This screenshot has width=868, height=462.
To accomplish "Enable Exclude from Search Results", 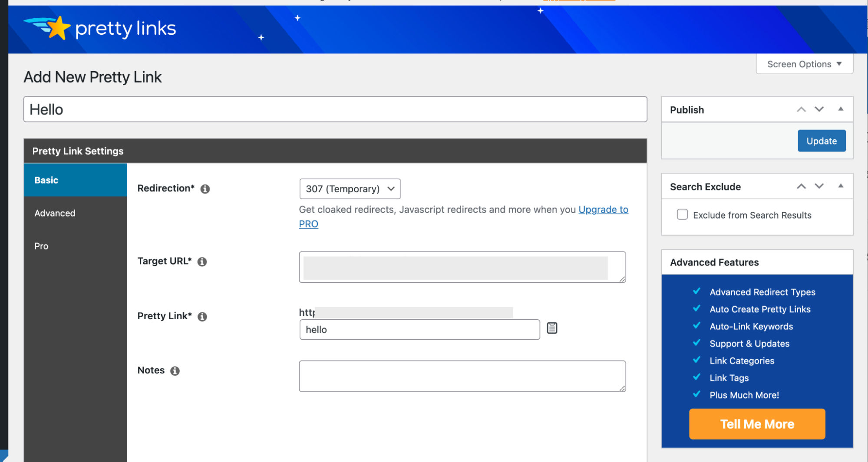I will [682, 215].
